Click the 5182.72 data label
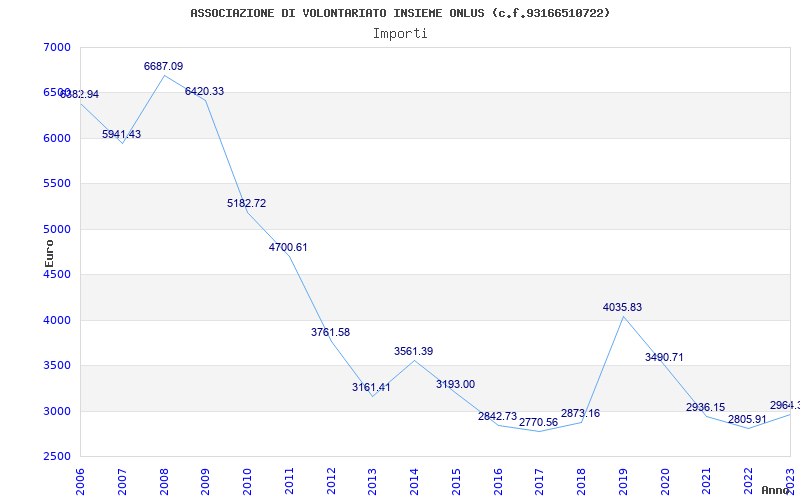 tap(246, 203)
